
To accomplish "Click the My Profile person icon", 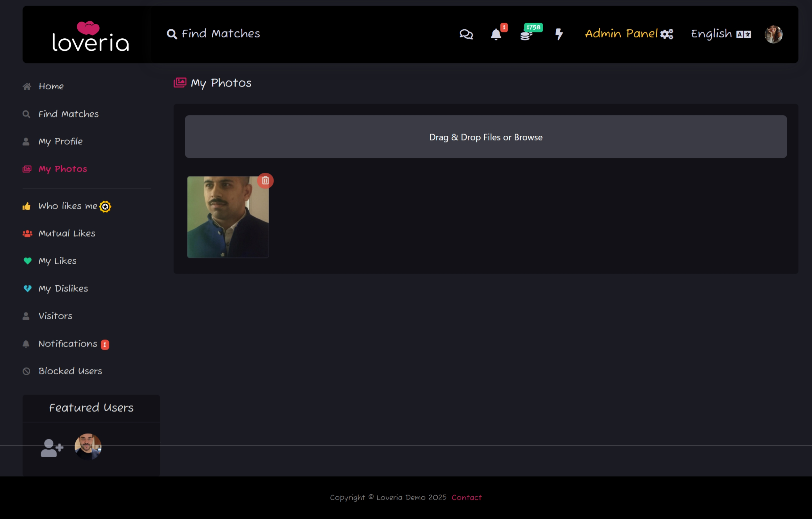I will click(x=26, y=142).
